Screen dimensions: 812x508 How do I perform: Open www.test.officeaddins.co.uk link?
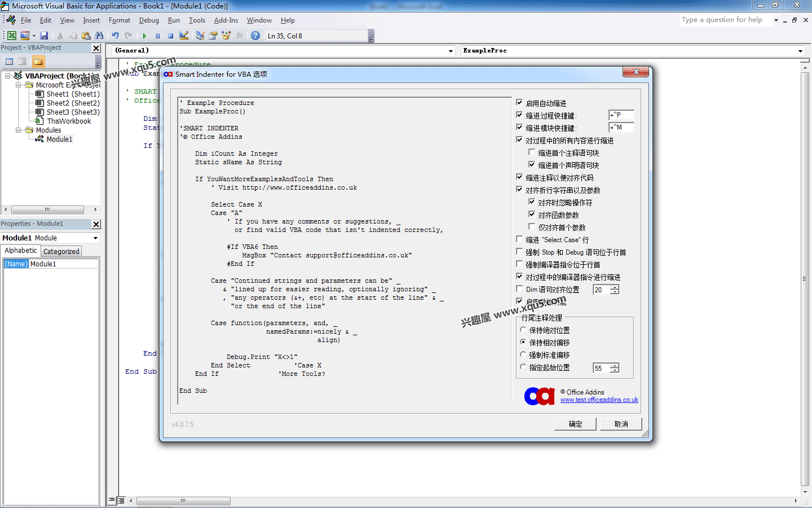click(x=599, y=400)
